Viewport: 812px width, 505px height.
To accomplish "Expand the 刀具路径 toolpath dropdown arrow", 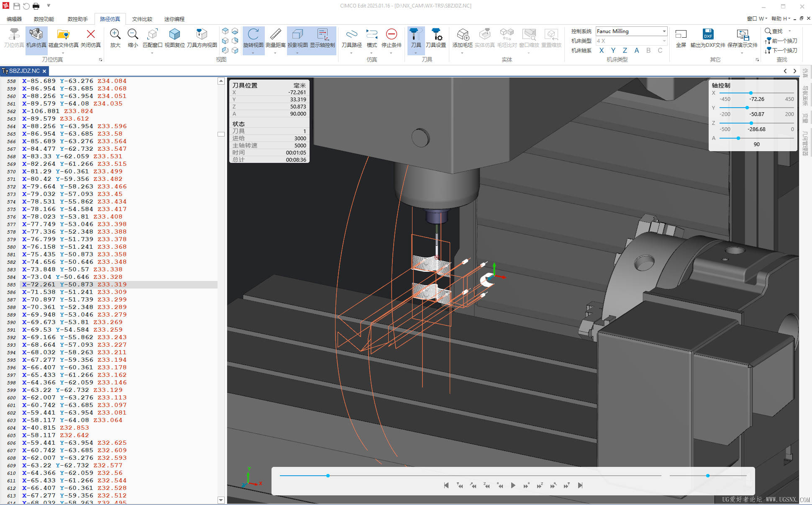I will click(351, 53).
